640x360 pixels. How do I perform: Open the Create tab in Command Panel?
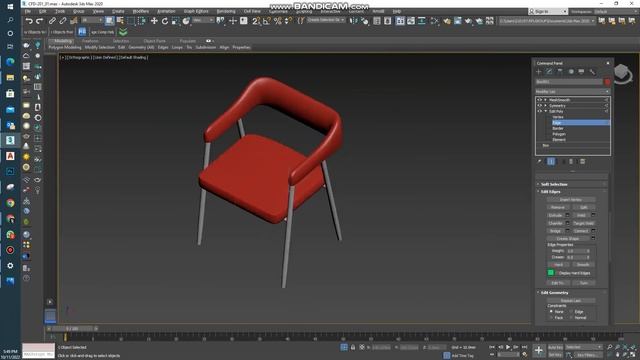pyautogui.click(x=539, y=72)
